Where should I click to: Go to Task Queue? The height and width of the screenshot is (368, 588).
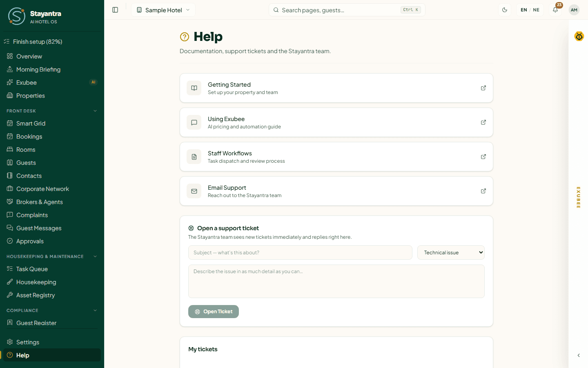52,269
